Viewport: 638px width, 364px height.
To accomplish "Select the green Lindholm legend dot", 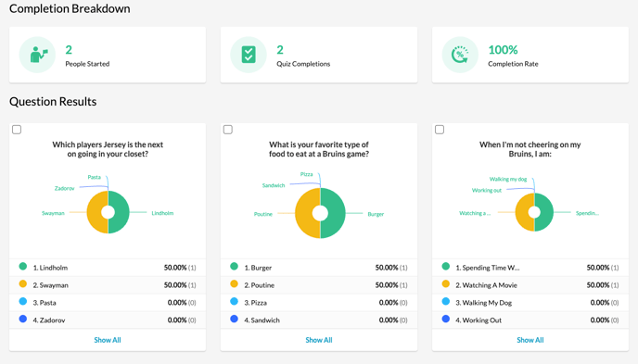I will coord(23,267).
